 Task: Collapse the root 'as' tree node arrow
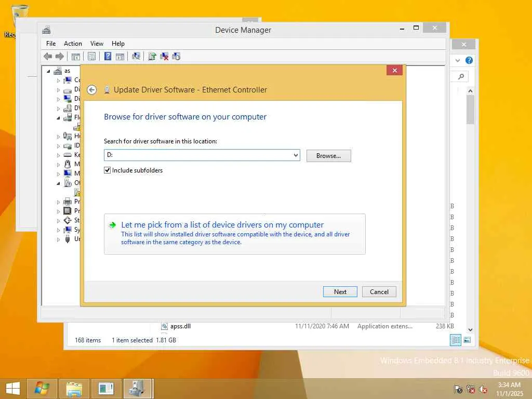tap(48, 71)
